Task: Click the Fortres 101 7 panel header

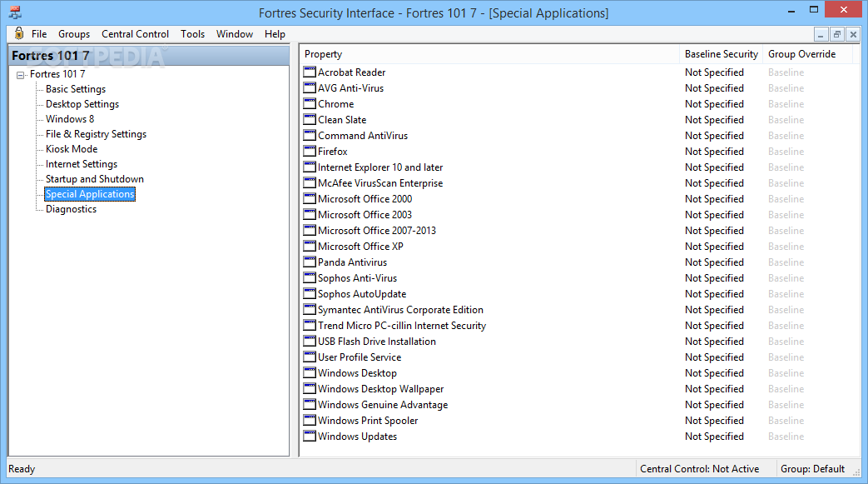Action: click(x=150, y=56)
